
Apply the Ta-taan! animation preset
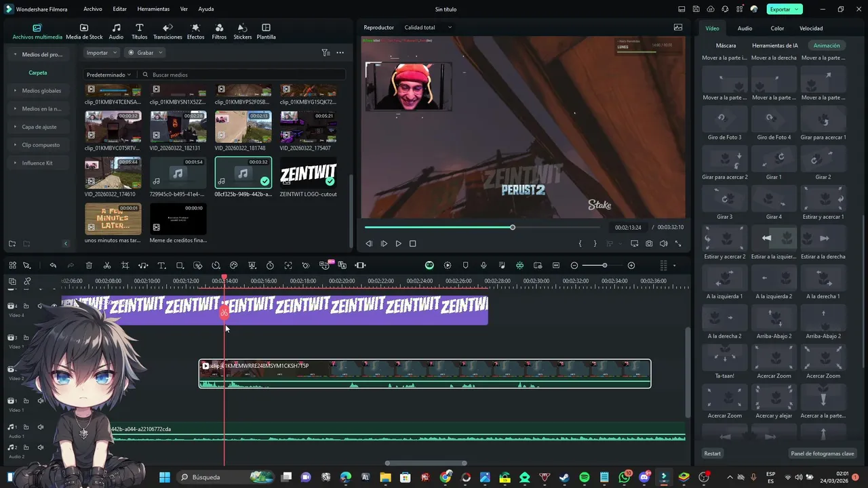[725, 361]
